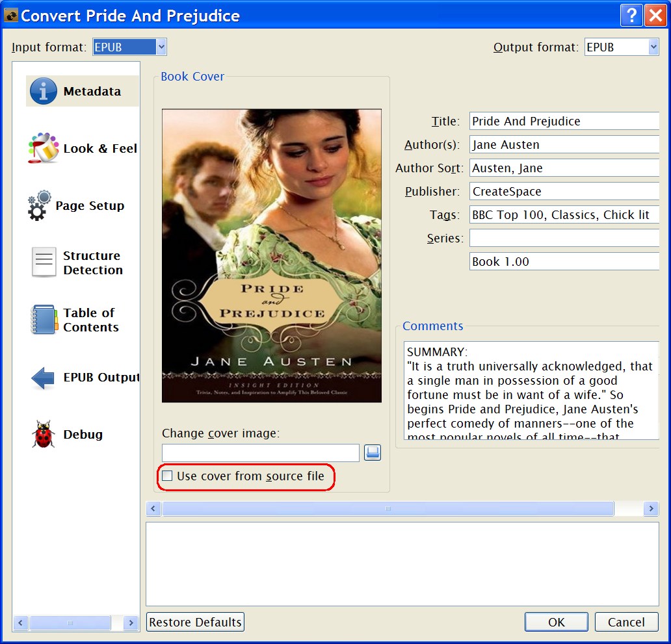Click the Pride and Prejudice cover thumbnail
Viewport: 671px width, 644px height.
coord(272,256)
